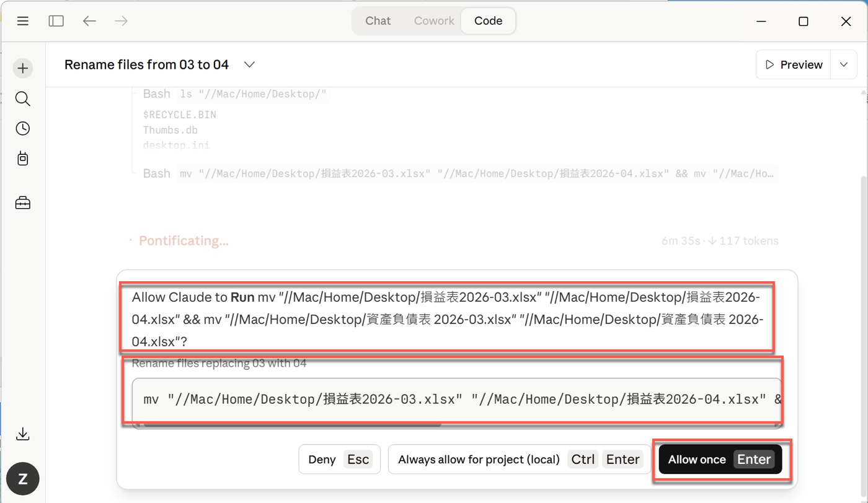Select the Code tab
Screen dimensions: 868x503
[488, 20]
